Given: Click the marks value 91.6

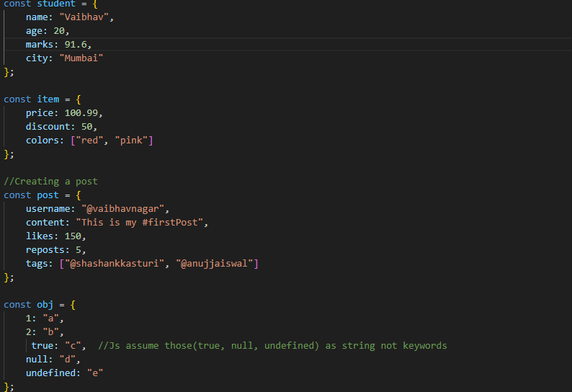Looking at the screenshot, I should click(76, 45).
